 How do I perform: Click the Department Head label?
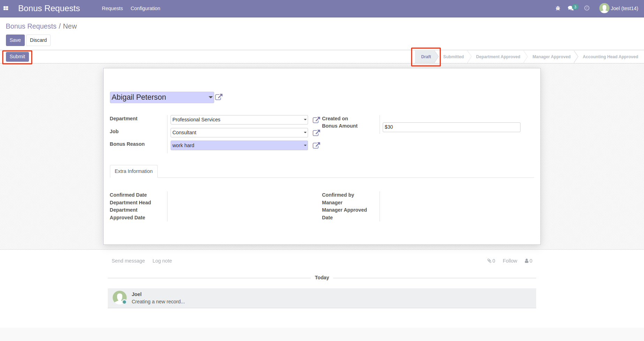pyautogui.click(x=130, y=203)
